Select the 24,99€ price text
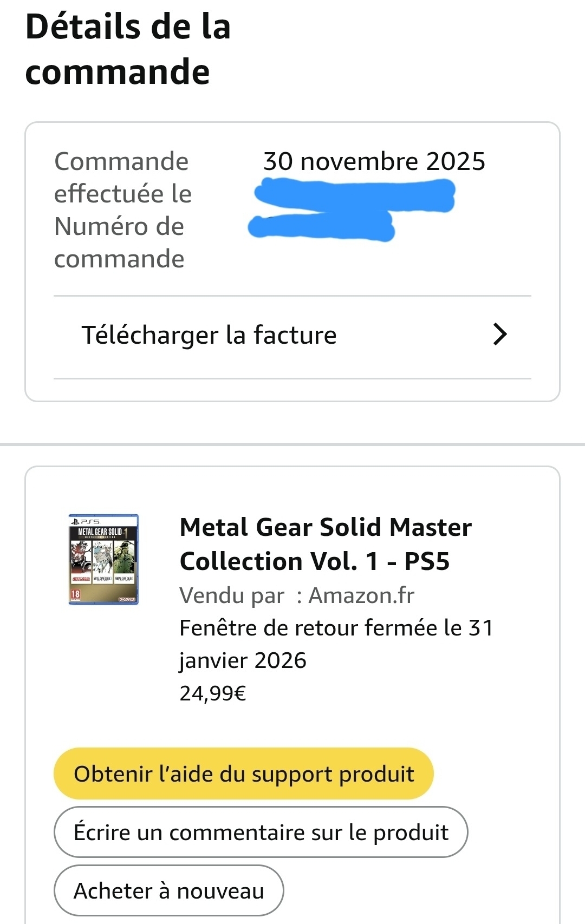 [212, 693]
